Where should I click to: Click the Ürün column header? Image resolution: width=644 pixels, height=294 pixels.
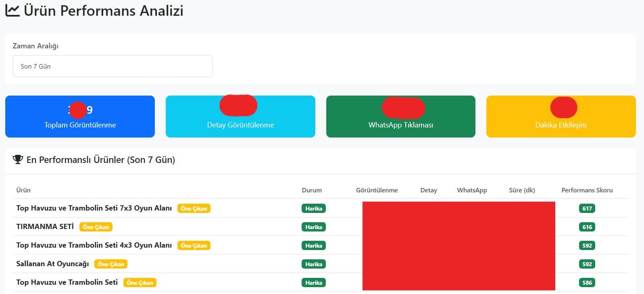(23, 190)
